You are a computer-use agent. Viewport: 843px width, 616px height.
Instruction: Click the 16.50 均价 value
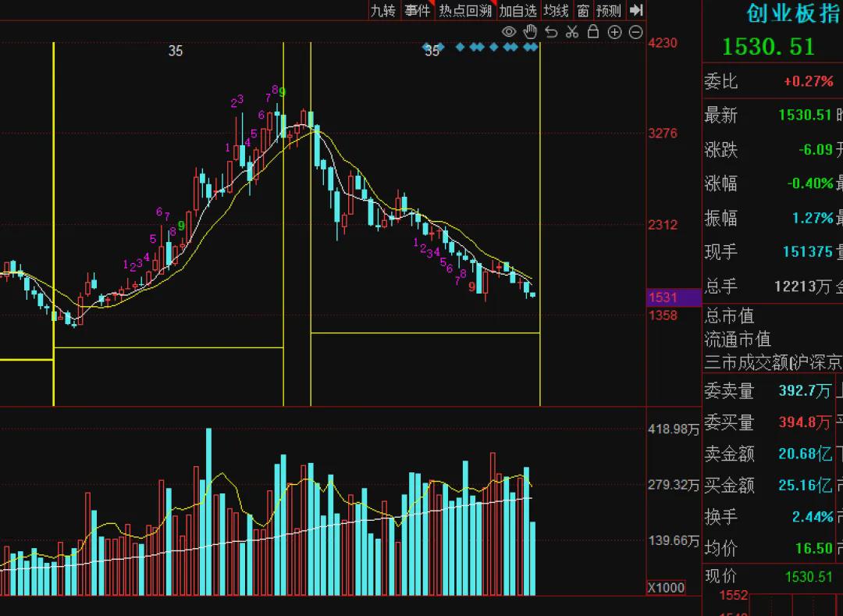click(814, 548)
